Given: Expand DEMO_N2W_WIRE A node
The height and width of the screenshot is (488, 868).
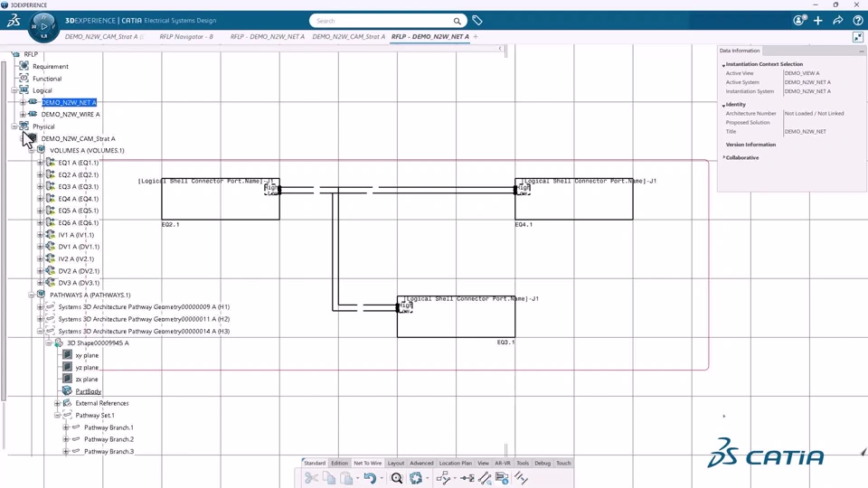Looking at the screenshot, I should [23, 114].
